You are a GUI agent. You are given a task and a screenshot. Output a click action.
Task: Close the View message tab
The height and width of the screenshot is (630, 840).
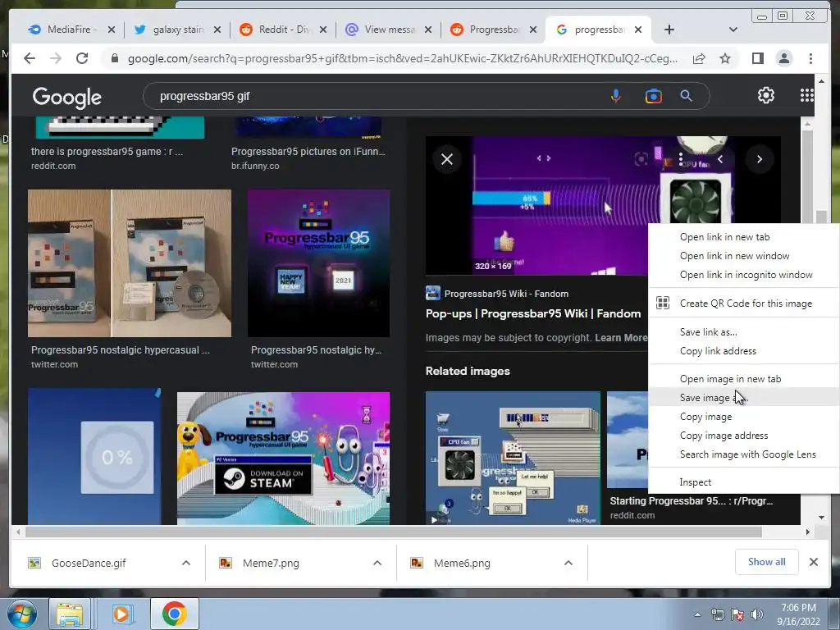coord(428,30)
